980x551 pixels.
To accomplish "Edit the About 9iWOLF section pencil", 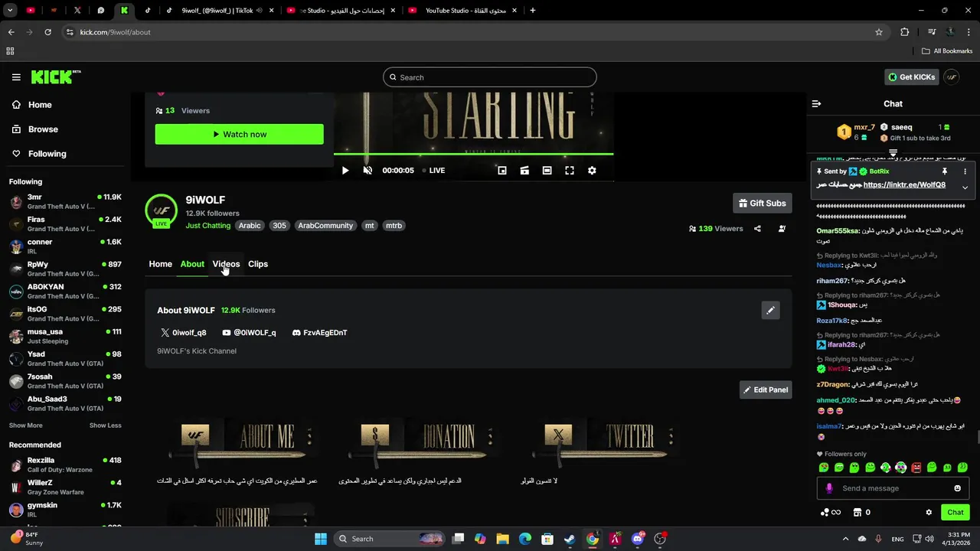I will click(770, 310).
